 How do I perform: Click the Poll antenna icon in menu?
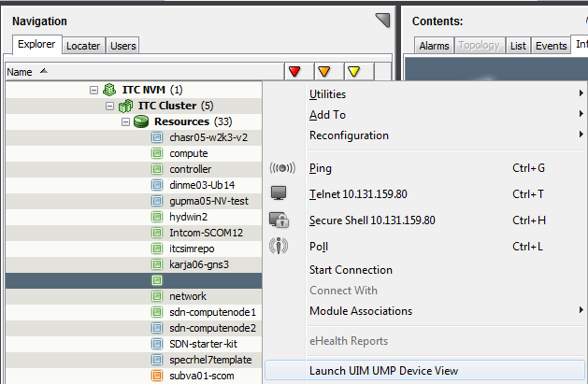(279, 246)
